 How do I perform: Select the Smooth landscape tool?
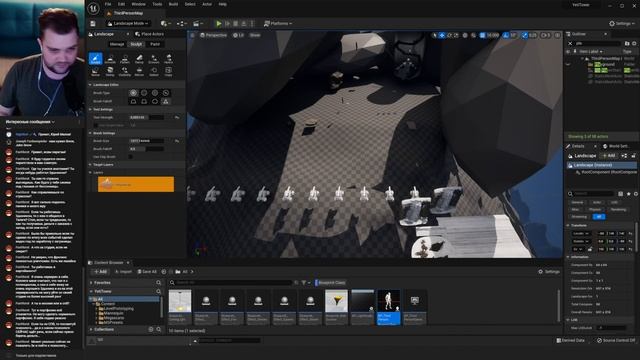pyautogui.click(x=110, y=59)
